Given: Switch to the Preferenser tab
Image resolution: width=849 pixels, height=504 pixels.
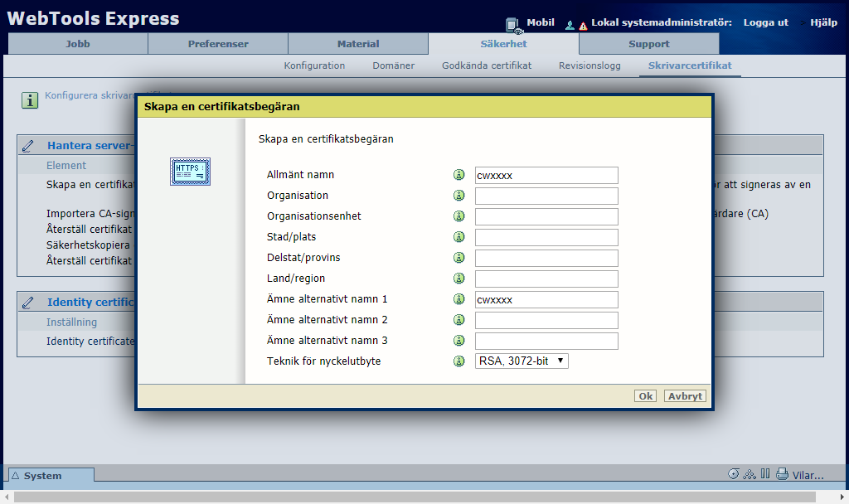Looking at the screenshot, I should pyautogui.click(x=217, y=44).
